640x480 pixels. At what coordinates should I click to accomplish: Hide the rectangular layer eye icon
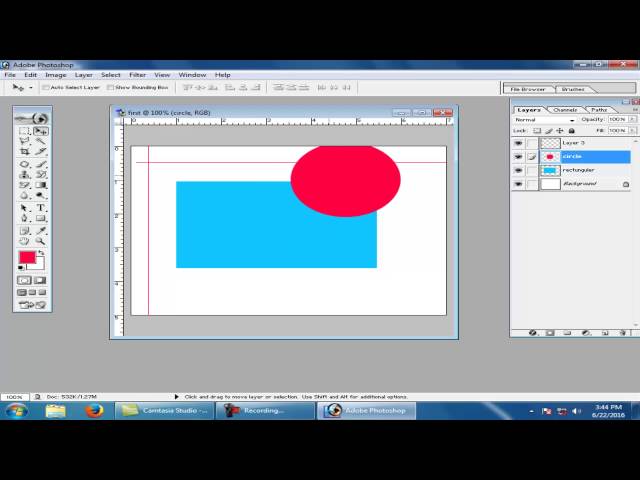point(518,170)
